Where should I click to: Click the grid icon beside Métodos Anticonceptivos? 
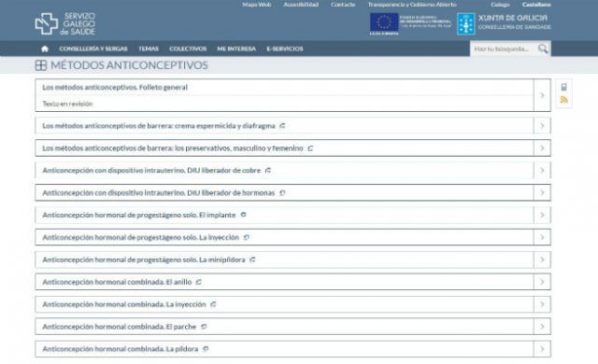coord(41,65)
